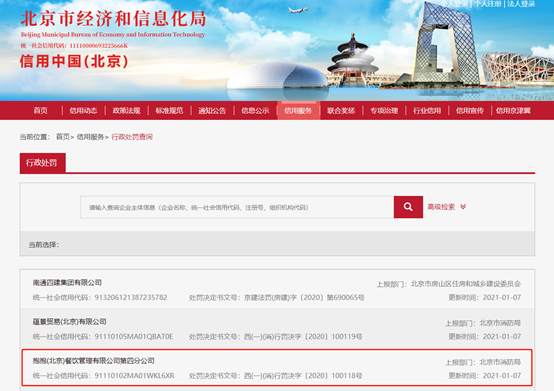Open 抱抱(北京)餐饮管理有限公司第四分公司 record

click(x=94, y=361)
